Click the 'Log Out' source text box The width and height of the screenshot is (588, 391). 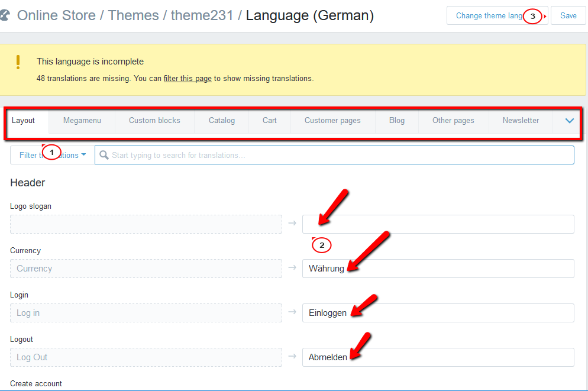coord(146,357)
